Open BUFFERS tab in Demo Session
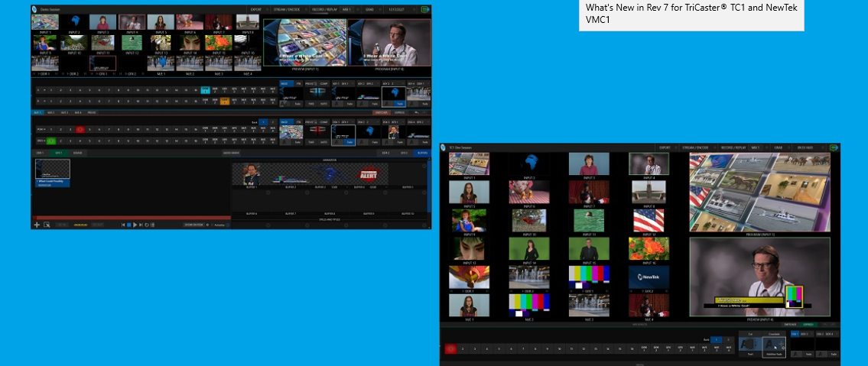 [x=422, y=153]
